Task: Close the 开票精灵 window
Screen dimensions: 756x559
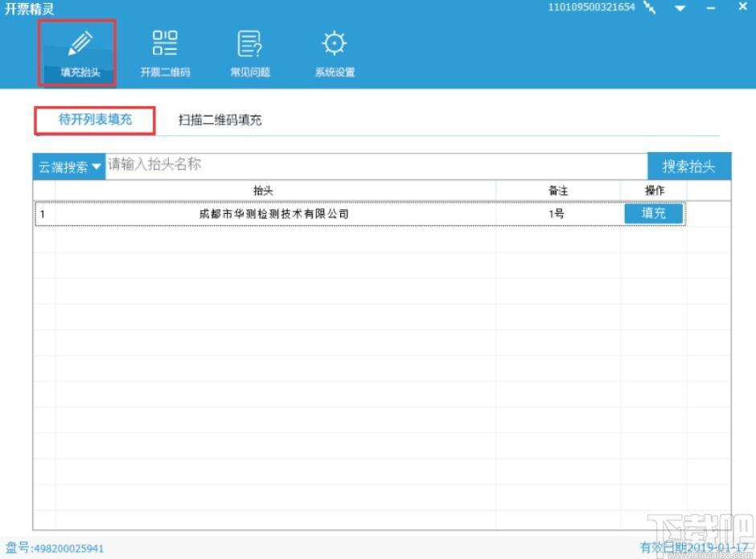Action: (x=743, y=6)
